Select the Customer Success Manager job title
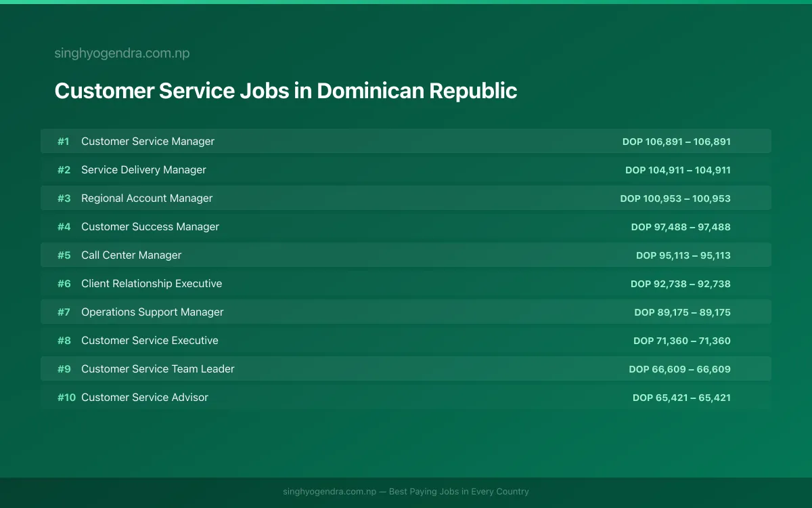812x508 pixels. click(150, 227)
